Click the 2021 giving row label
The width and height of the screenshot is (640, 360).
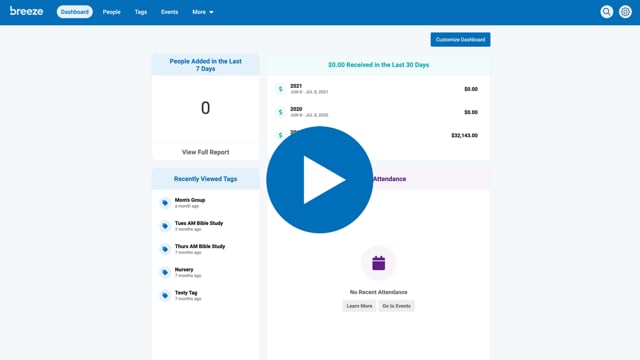tap(296, 86)
